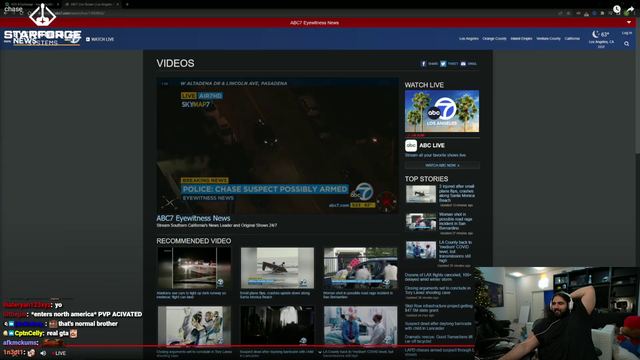Click the share arrow icon at top right

630,9
